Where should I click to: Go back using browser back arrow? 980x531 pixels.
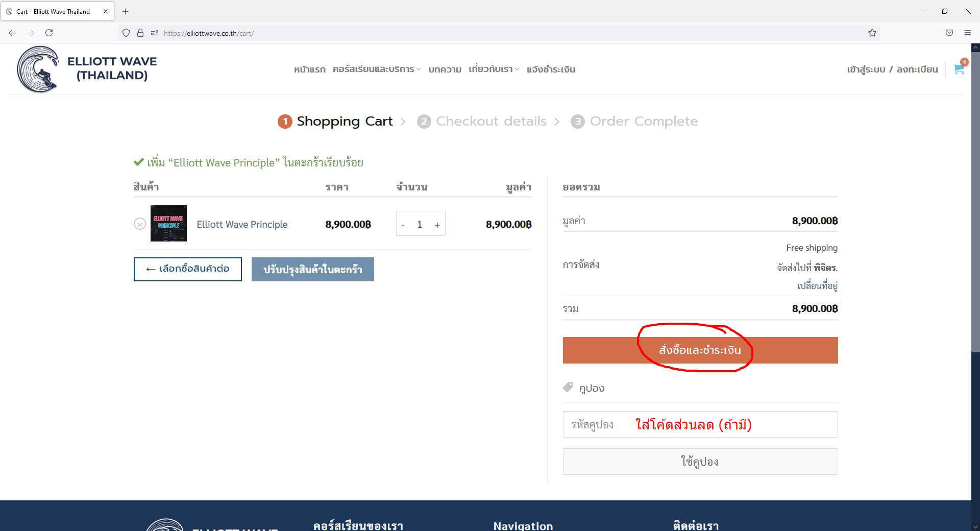pyautogui.click(x=12, y=33)
